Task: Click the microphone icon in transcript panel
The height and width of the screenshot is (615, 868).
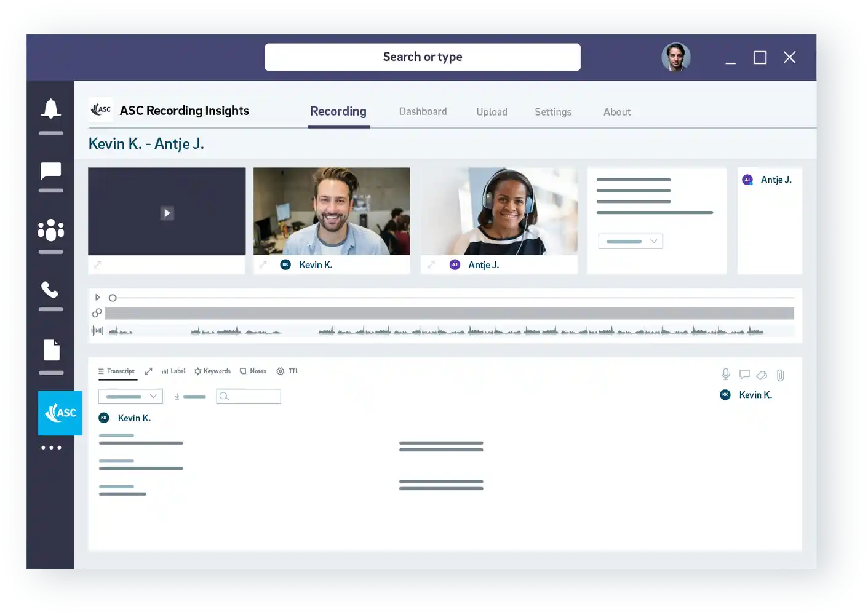Action: 726,375
